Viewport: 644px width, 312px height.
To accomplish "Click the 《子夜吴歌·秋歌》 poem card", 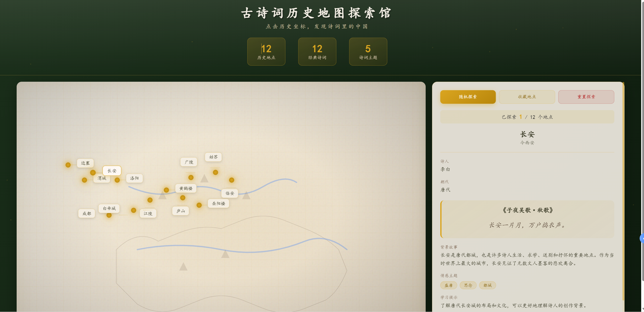I will 527,219.
